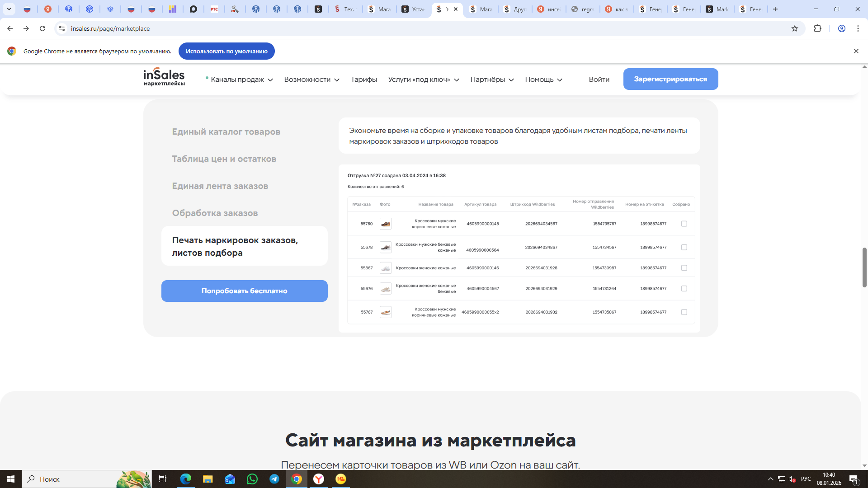Viewport: 868px width, 488px height.
Task: Bookmark this page with the star icon
Action: 795,28
